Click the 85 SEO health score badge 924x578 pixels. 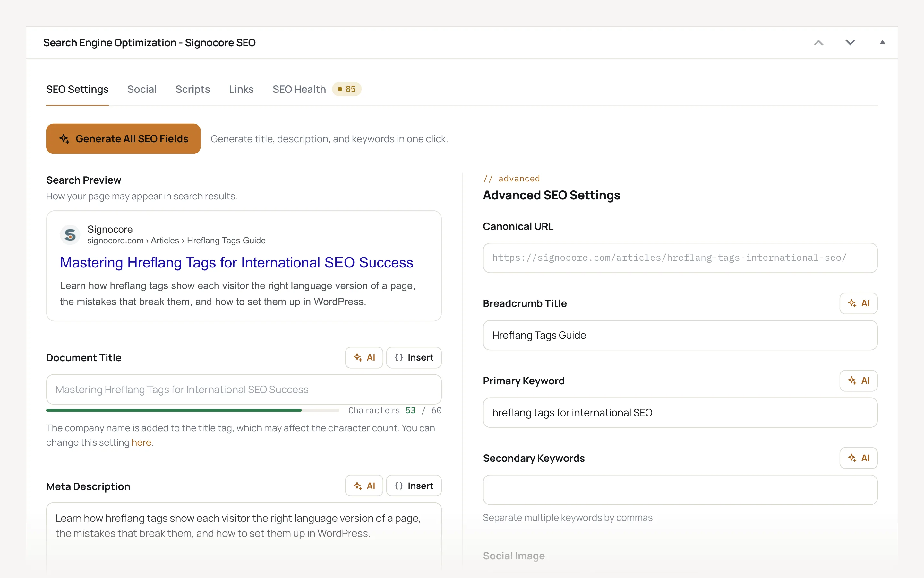pyautogui.click(x=347, y=89)
